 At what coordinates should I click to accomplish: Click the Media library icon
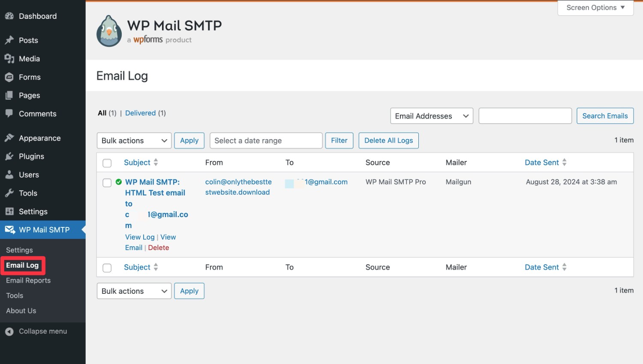[x=9, y=59]
